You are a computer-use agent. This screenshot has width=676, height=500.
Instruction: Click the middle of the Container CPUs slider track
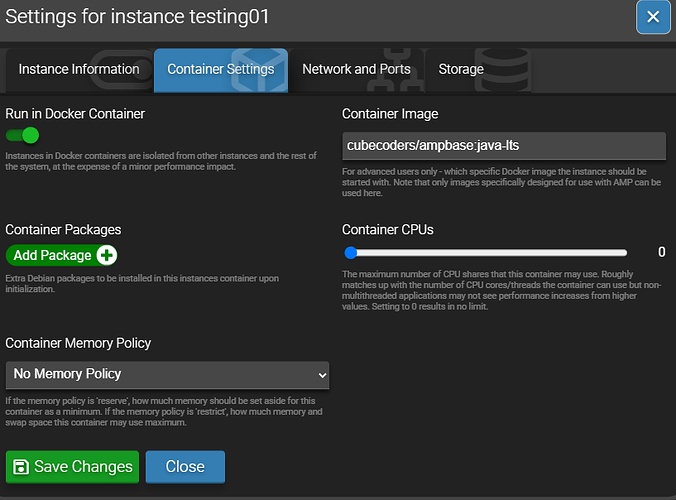(x=487, y=253)
